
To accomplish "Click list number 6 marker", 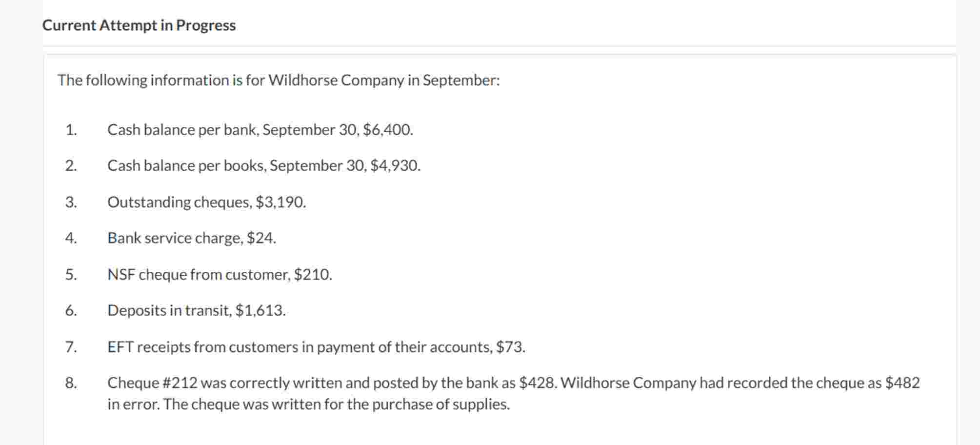I will click(x=71, y=311).
